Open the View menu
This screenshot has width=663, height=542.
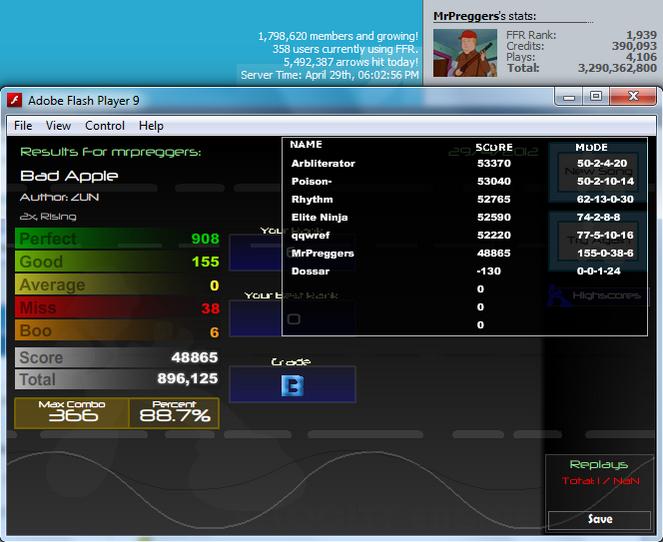coord(58,126)
